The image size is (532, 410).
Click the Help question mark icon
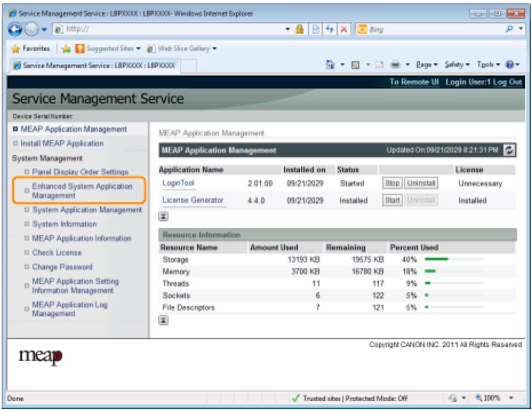pyautogui.click(x=510, y=64)
